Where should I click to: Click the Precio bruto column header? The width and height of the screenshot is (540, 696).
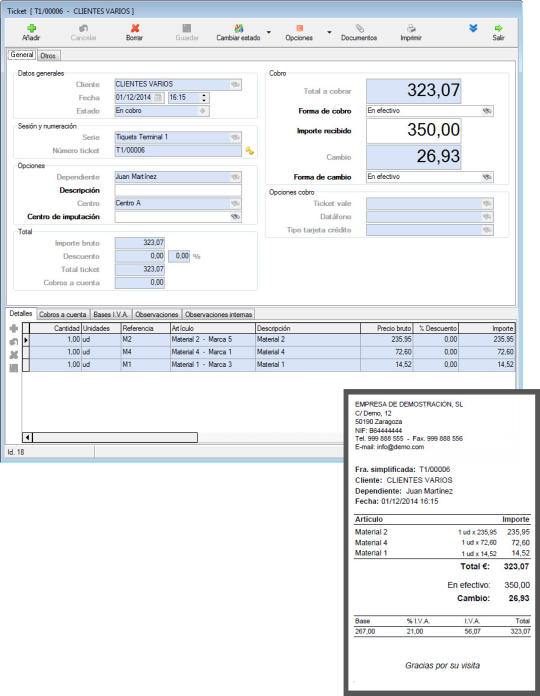coord(387,328)
